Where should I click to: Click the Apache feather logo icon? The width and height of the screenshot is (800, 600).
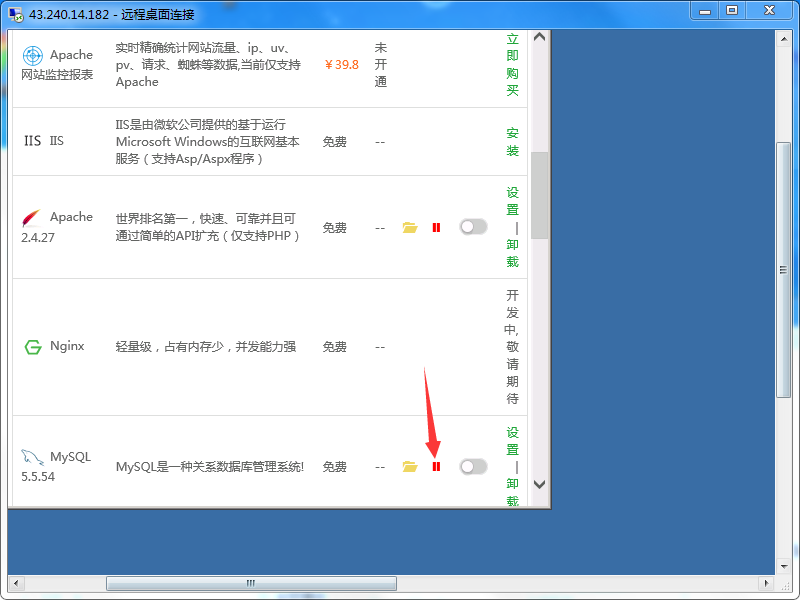[32, 218]
